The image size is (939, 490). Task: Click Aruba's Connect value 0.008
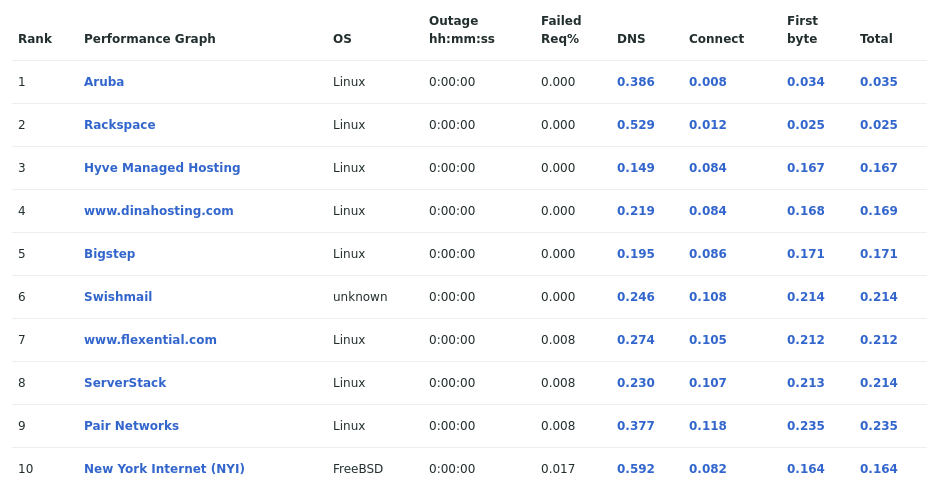707,81
